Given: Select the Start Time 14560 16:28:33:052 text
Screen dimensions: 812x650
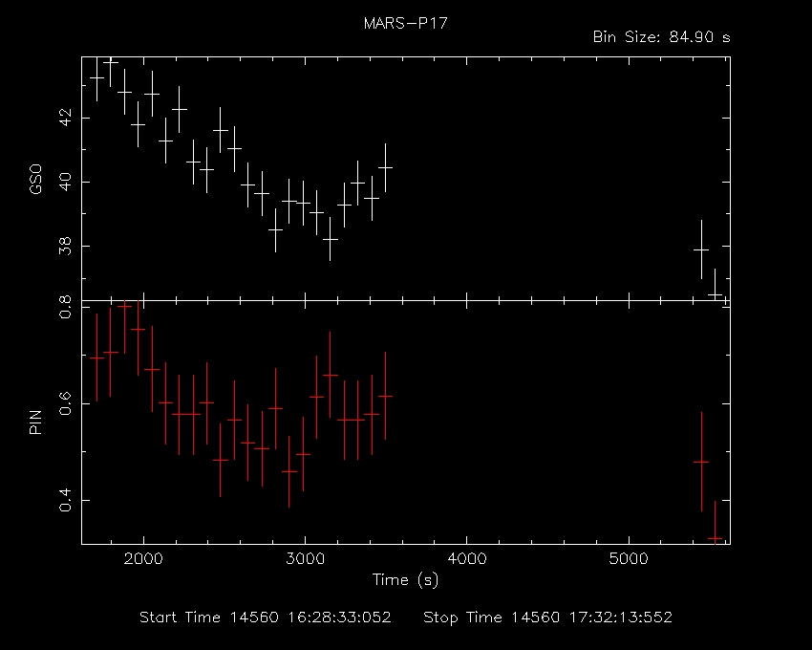Looking at the screenshot, I should coord(266,617).
